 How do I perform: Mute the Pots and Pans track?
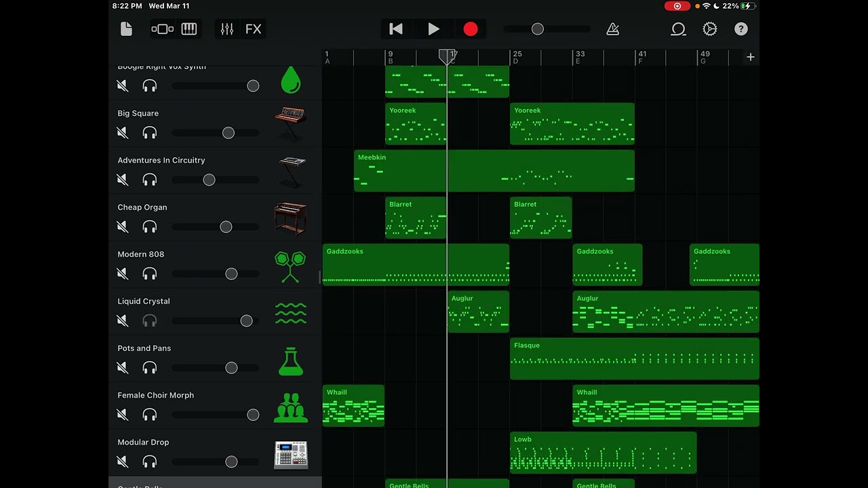click(x=123, y=367)
